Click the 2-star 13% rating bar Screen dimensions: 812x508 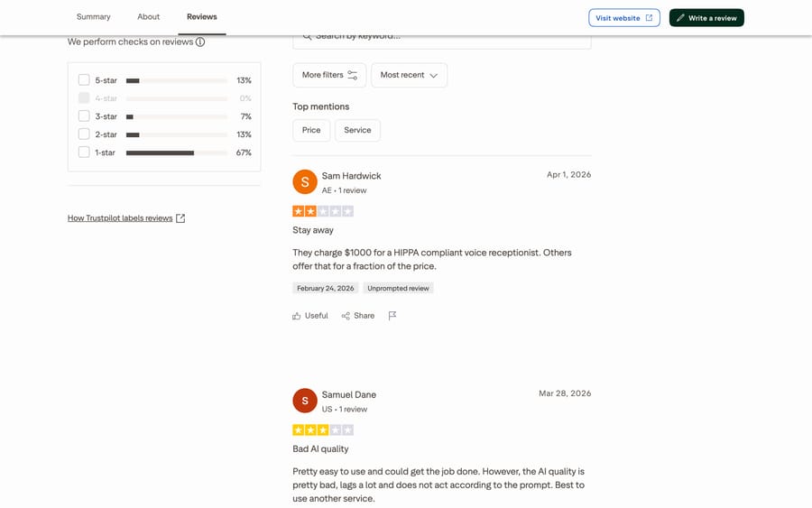(177, 134)
